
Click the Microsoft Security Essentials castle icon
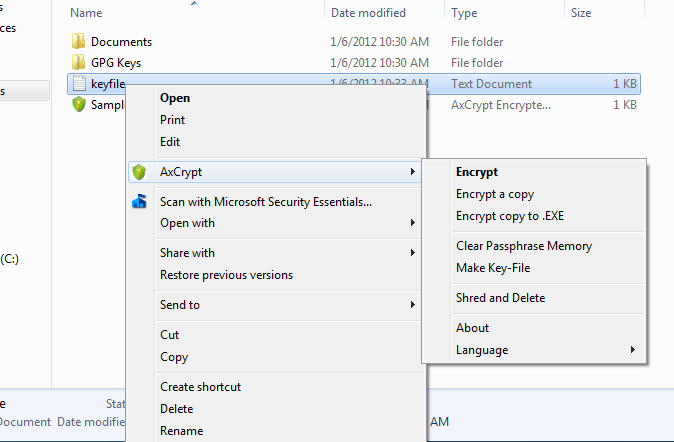pos(139,201)
